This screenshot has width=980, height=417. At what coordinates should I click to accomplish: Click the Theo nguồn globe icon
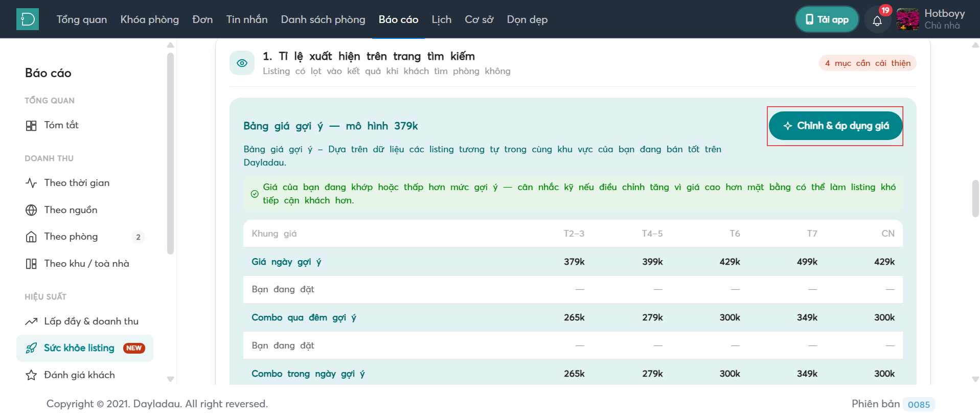(31, 210)
